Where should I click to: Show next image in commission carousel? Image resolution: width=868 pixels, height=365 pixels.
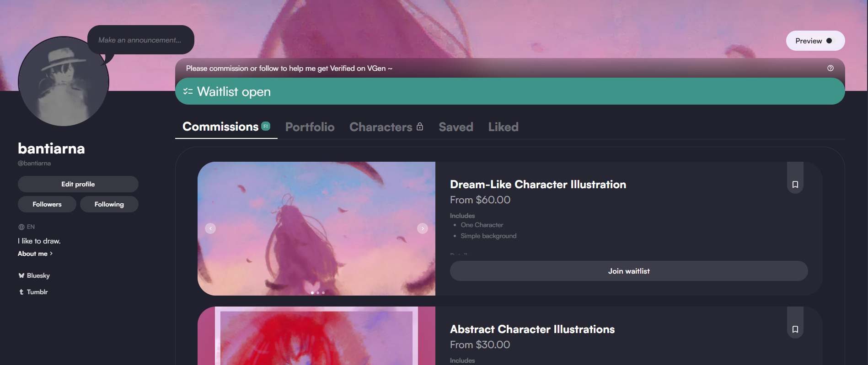(422, 228)
